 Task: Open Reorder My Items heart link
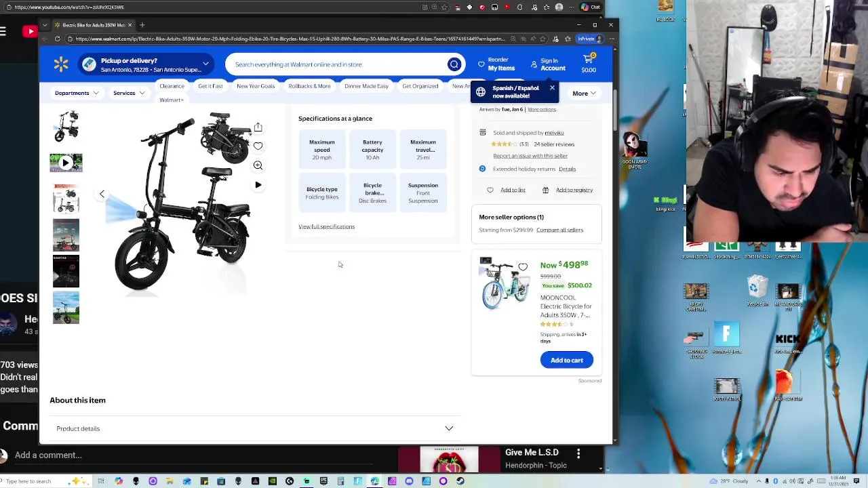[x=496, y=64]
